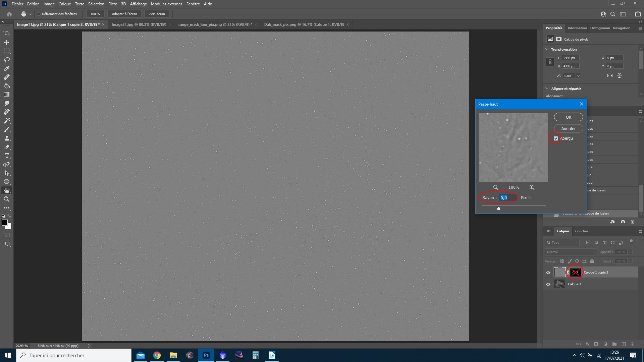Viewport: 644px width, 362px height.
Task: Open the layer effects fx menu
Action: [587, 344]
